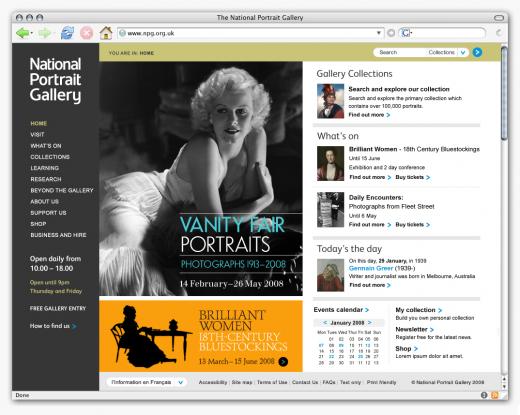Image resolution: width=520 pixels, height=415 pixels.
Task: Click Buy tickets for Daily Encounters
Action: [x=413, y=225]
